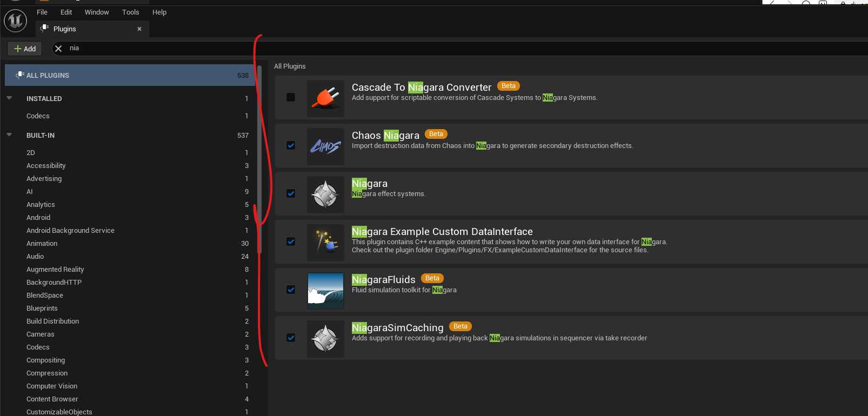Click the NiagaraSimCaching plugin icon

(x=325, y=339)
